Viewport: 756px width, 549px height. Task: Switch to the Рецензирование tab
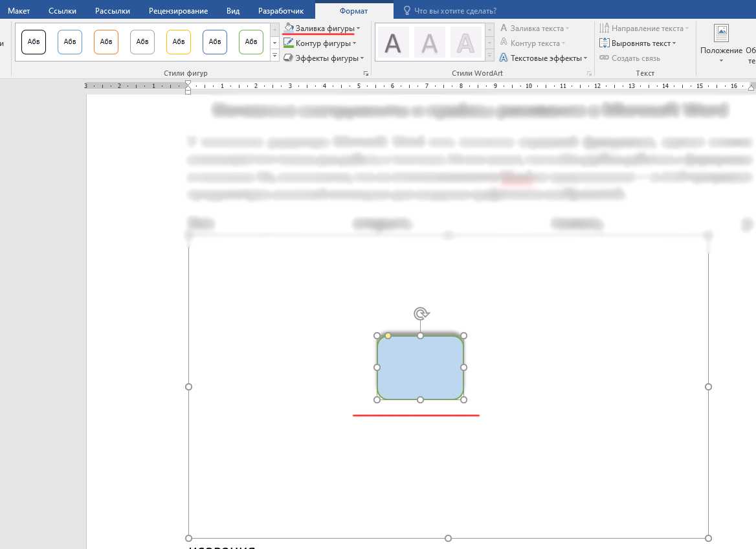(x=178, y=11)
